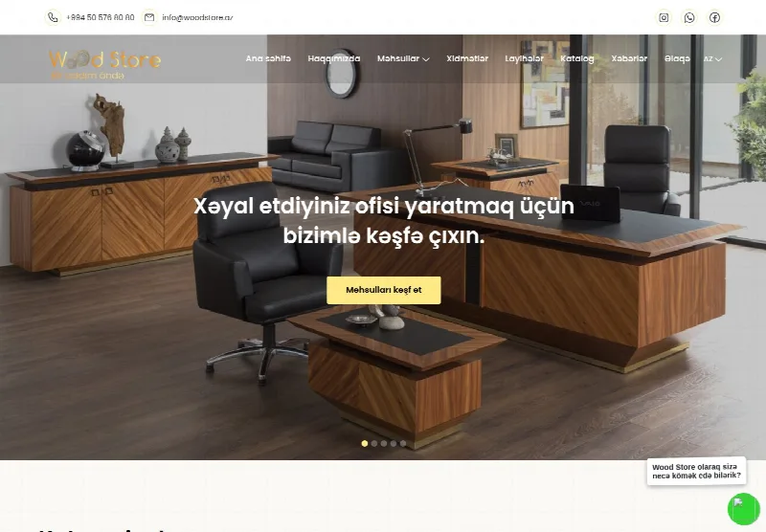Click the info@woodstore.az email link
The height and width of the screenshot is (532, 766).
pyautogui.click(x=197, y=17)
